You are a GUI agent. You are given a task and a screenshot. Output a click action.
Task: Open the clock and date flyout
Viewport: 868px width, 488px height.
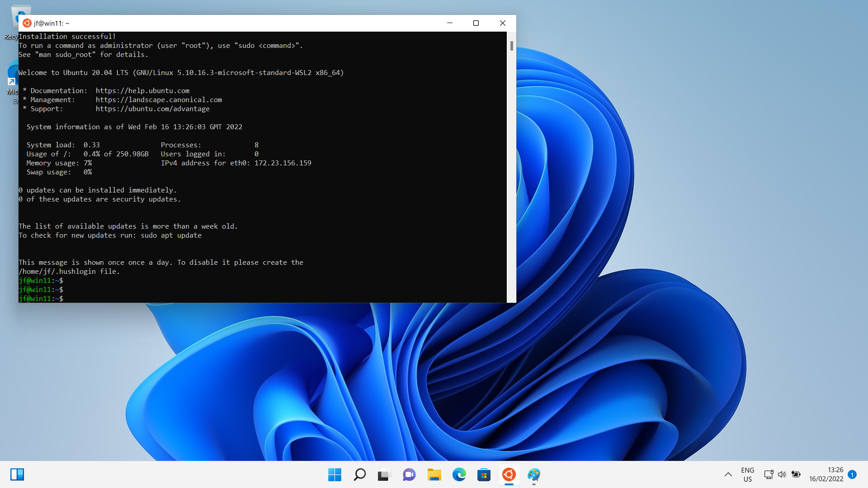click(826, 474)
